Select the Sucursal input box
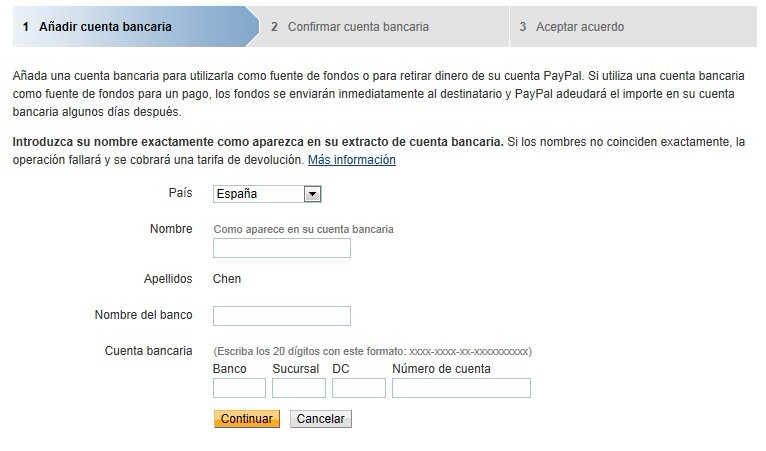This screenshot has width=766, height=451. coord(299,388)
